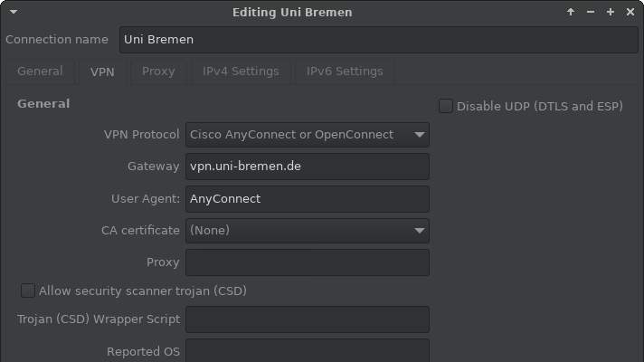
Task: Click the keep-above up arrow title bar icon
Action: [x=571, y=13]
